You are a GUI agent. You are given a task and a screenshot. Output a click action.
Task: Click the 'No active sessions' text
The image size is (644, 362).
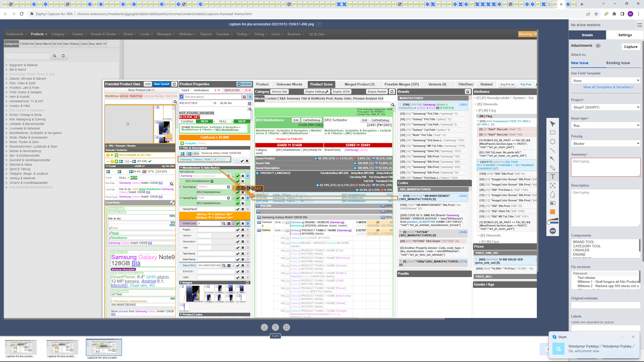(585, 25)
